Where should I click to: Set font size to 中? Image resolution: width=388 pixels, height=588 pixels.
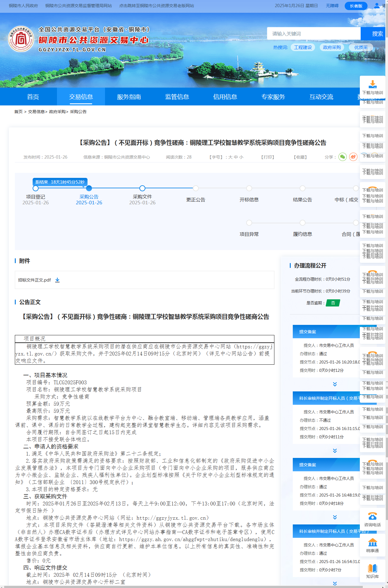click(236, 157)
